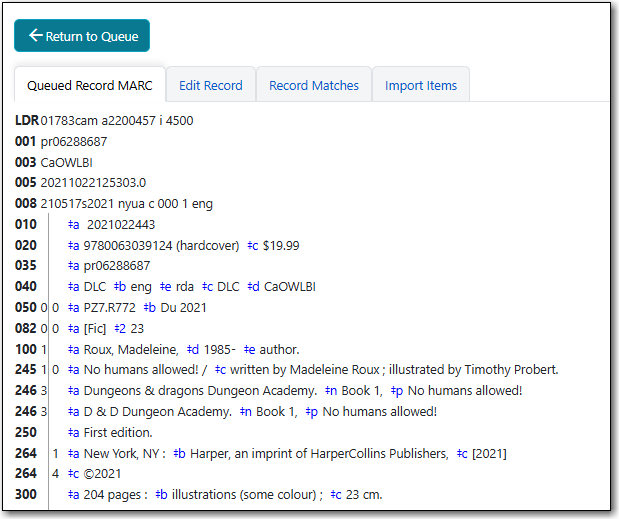Click the price value $19.99
This screenshot has width=619, height=519.
(x=281, y=245)
